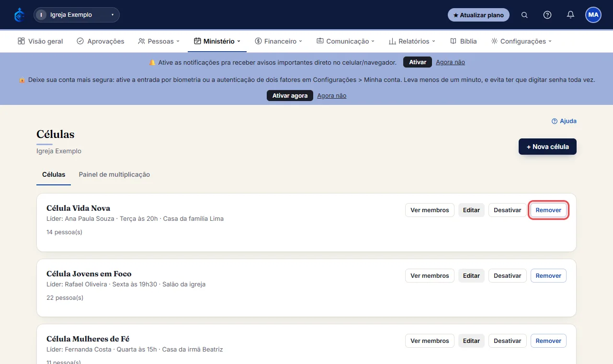Click Ativar to enable notifications

click(418, 62)
